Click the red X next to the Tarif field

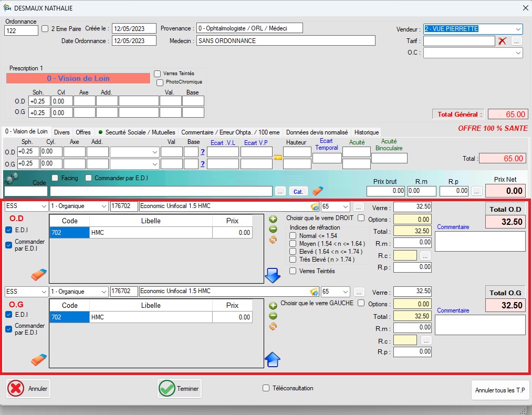click(502, 41)
